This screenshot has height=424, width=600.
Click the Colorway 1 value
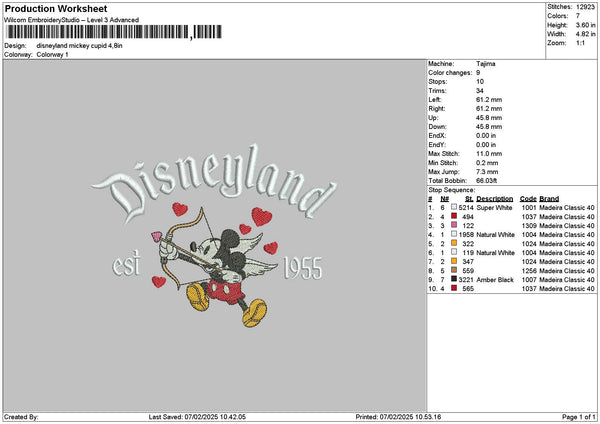[53, 54]
